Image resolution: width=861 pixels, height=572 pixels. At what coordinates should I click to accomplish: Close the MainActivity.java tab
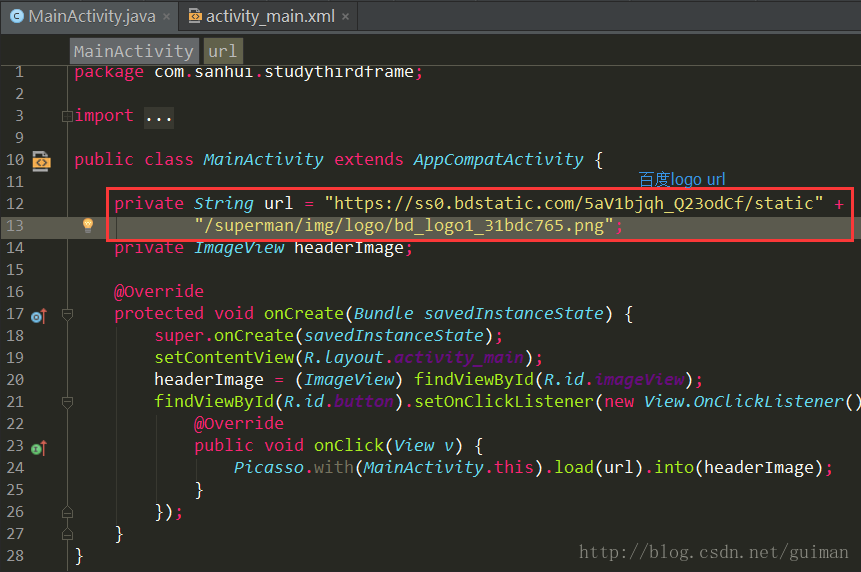167,17
